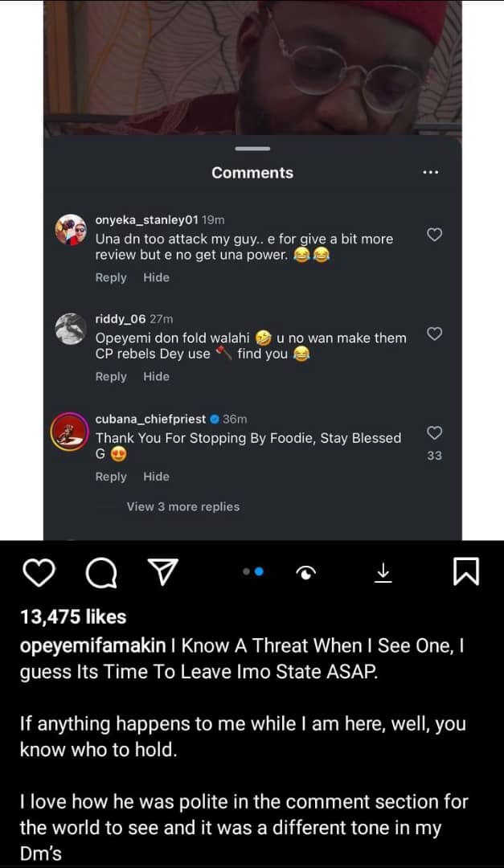This screenshot has width=504, height=868.
Task: Like the post using the heart icon
Action: point(39,572)
